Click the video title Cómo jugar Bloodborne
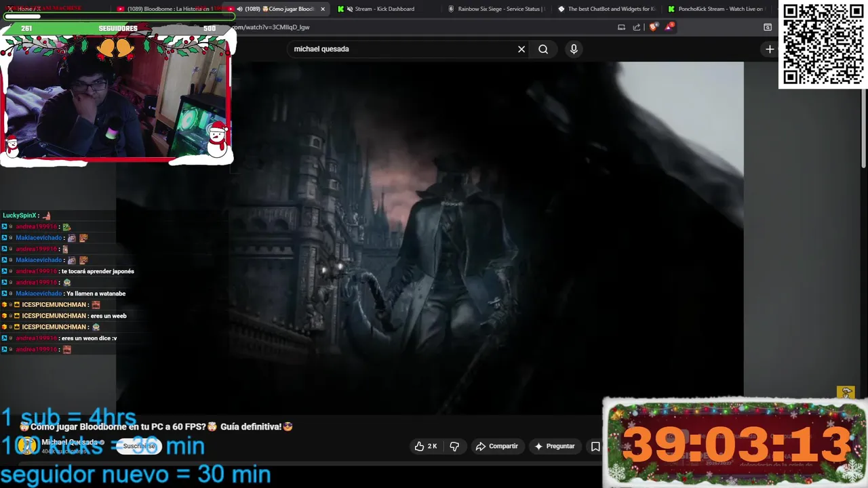 155,426
